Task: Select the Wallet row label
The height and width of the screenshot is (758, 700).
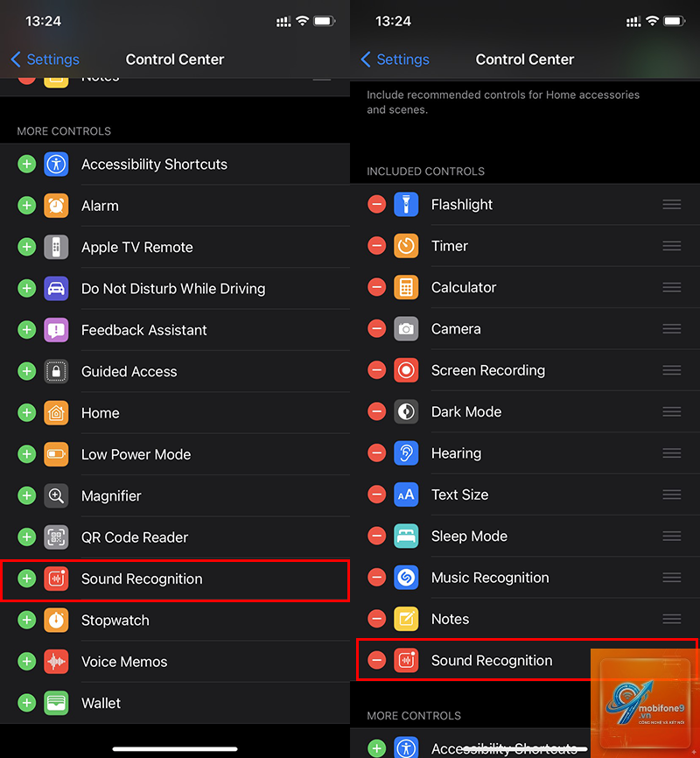Action: pos(101,703)
